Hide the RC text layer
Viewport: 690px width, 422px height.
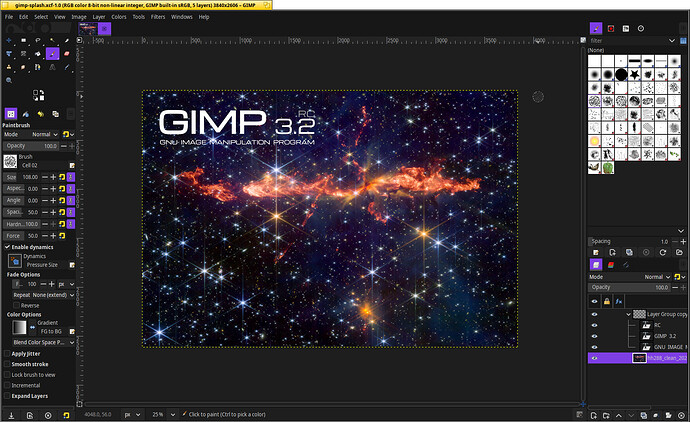[595, 325]
